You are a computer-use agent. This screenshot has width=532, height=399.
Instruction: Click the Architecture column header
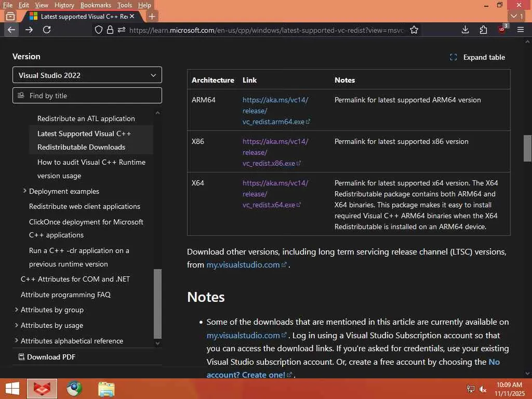[x=212, y=80]
